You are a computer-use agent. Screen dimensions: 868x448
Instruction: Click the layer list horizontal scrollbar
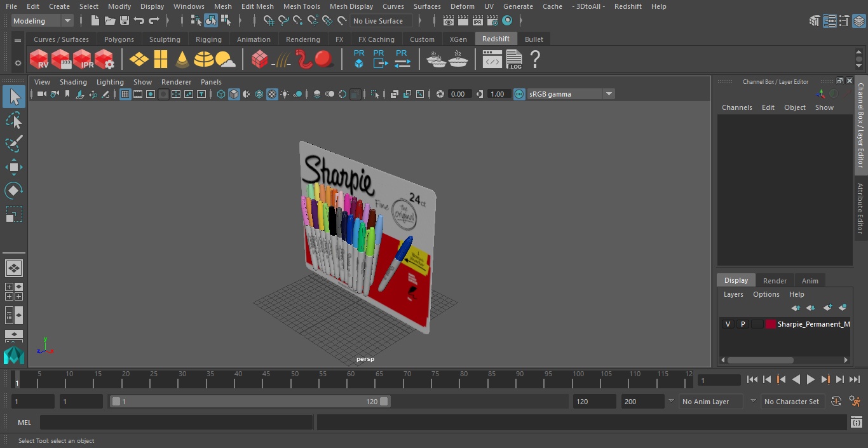click(x=760, y=360)
